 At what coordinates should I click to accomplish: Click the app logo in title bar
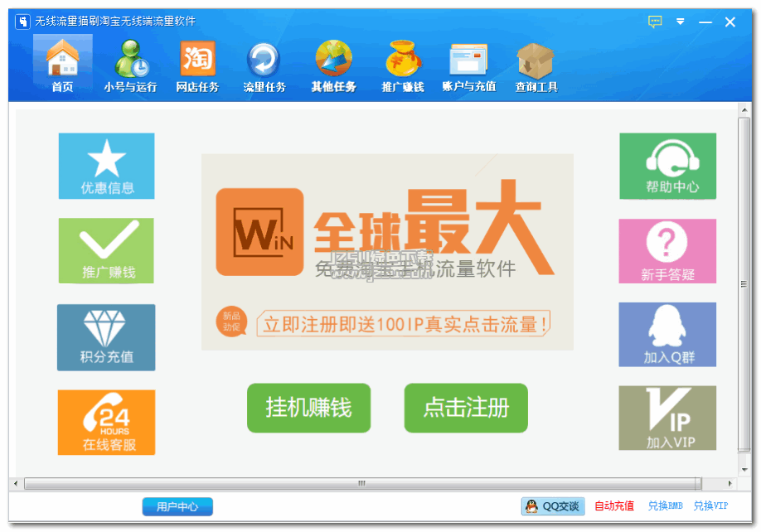pyautogui.click(x=22, y=22)
